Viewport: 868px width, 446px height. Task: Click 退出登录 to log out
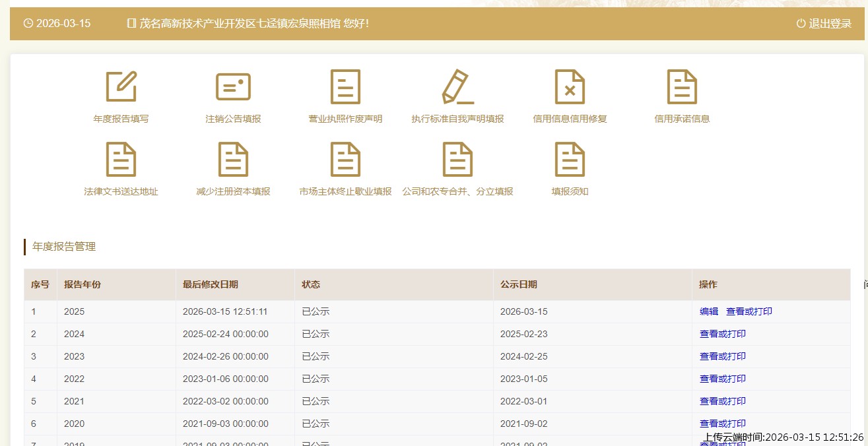[x=824, y=24]
